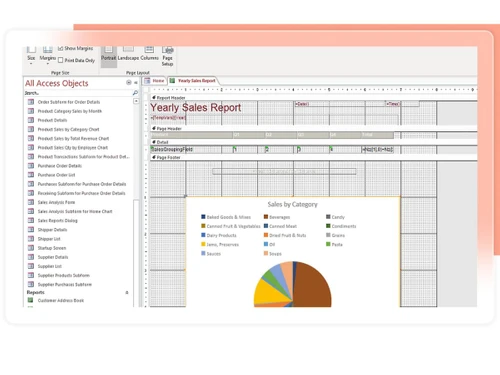This screenshot has width=500, height=375.
Task: Click the 'Supplier Purchases Subform' item text
Action: pos(65,284)
